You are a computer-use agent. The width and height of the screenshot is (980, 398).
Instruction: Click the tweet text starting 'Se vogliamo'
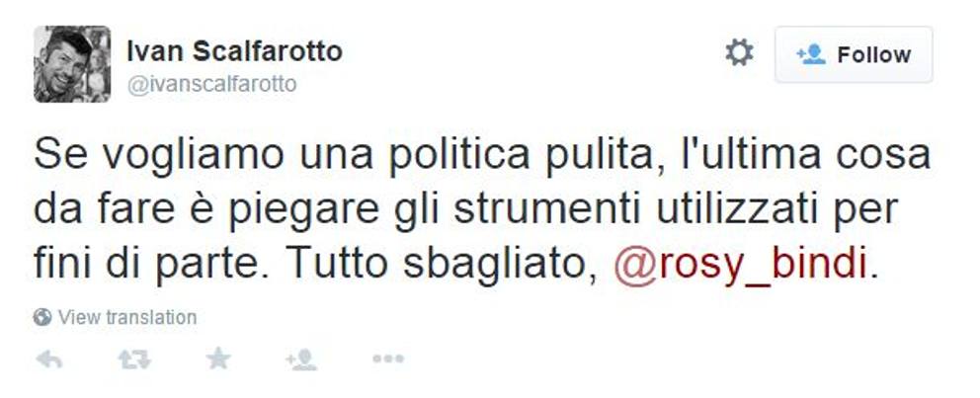click(x=482, y=209)
